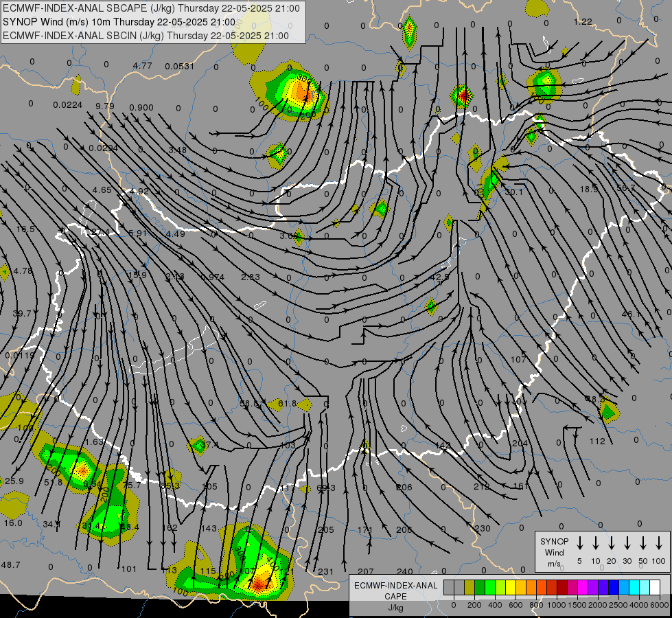Click the map value 39.7
The image size is (672, 618).
[22, 314]
